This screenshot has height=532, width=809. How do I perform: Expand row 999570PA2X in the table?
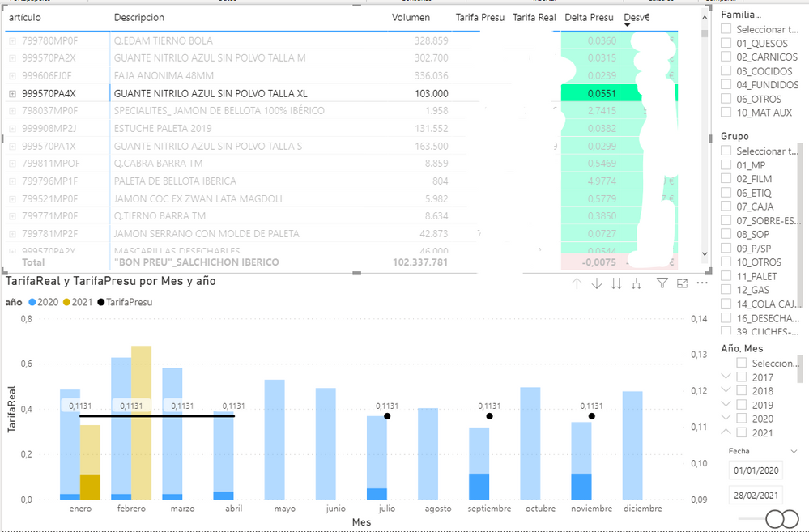click(12, 57)
